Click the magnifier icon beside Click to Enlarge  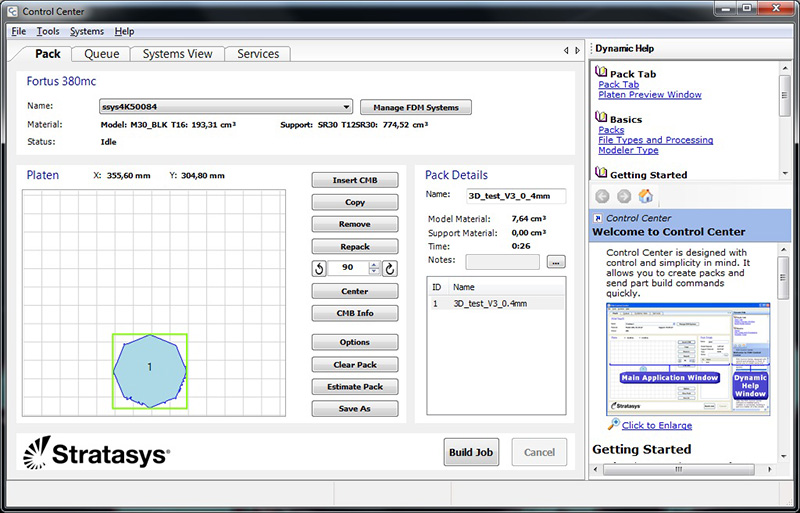(x=613, y=424)
